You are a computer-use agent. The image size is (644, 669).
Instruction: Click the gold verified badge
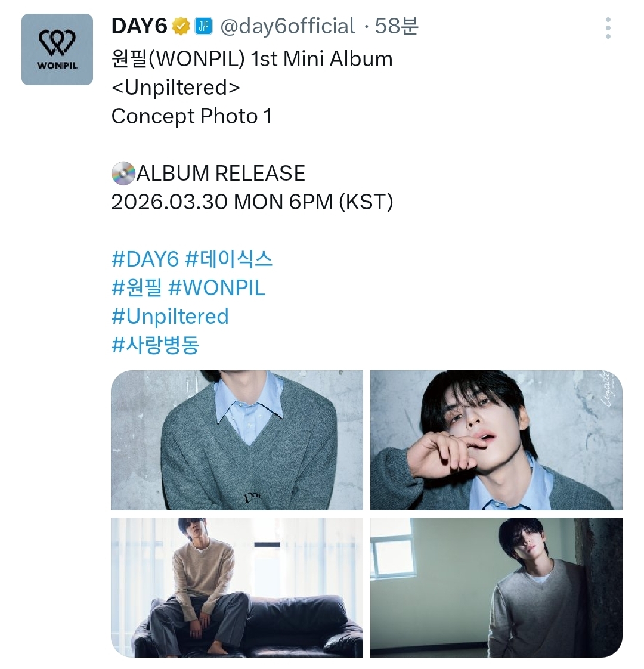[x=181, y=27]
